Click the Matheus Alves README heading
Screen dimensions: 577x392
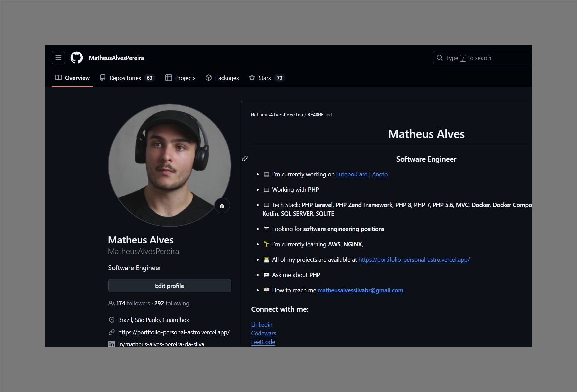pyautogui.click(x=426, y=134)
